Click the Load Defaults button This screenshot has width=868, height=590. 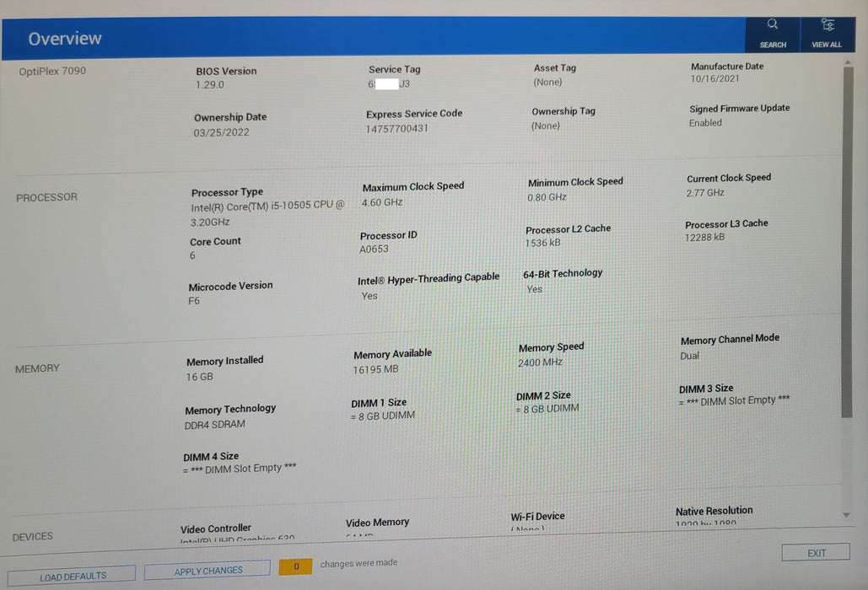click(72, 577)
